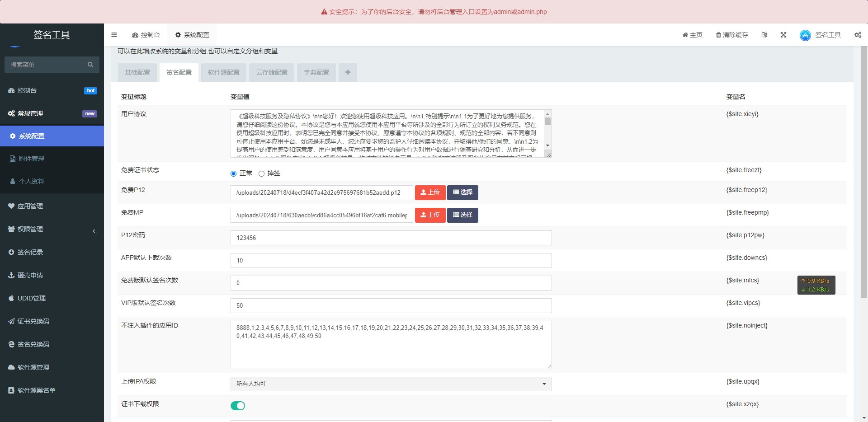868x422 pixels.
Task: Switch to the 云存储配置 tab
Action: point(272,72)
